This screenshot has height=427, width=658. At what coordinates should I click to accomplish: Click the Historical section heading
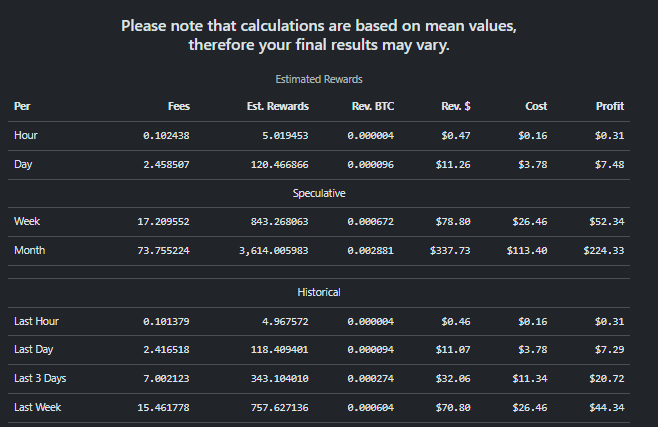(319, 292)
